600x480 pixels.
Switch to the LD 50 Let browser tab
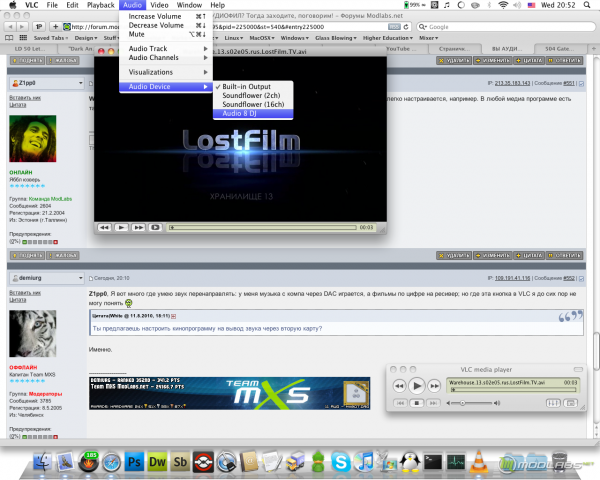pyautogui.click(x=29, y=49)
